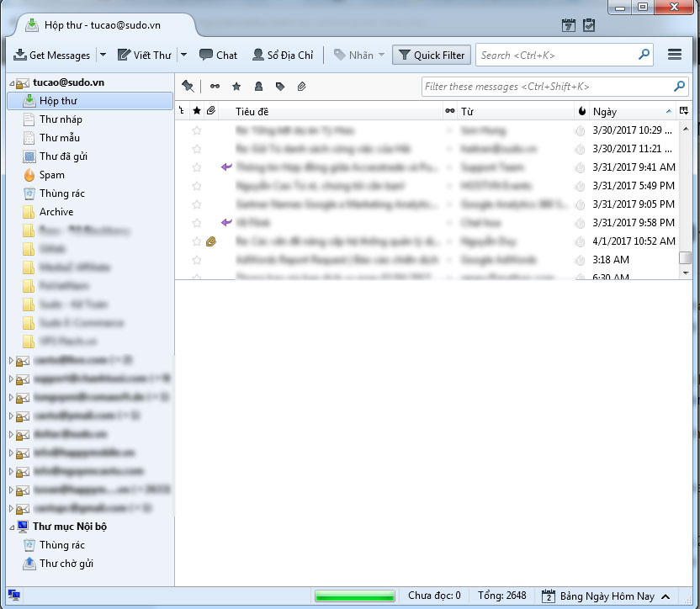Toggle threaded view in the message list
Screen dimensions: 700x609
183,110
